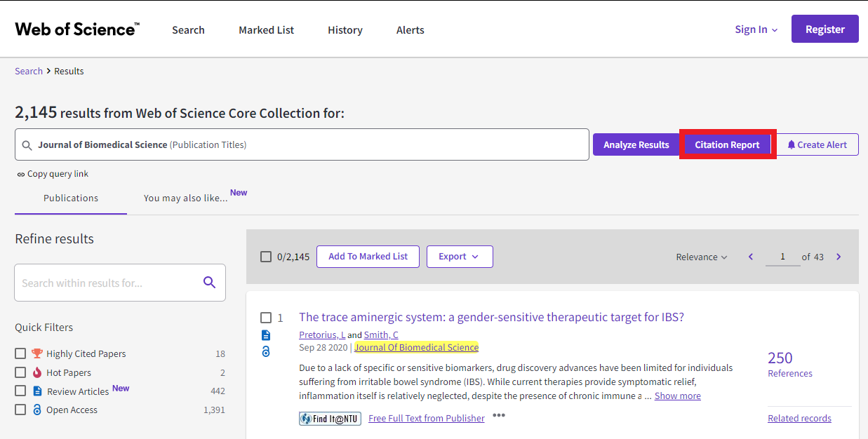Open the Relevance sort dropdown
Image resolution: width=868 pixels, height=439 pixels.
tap(702, 257)
